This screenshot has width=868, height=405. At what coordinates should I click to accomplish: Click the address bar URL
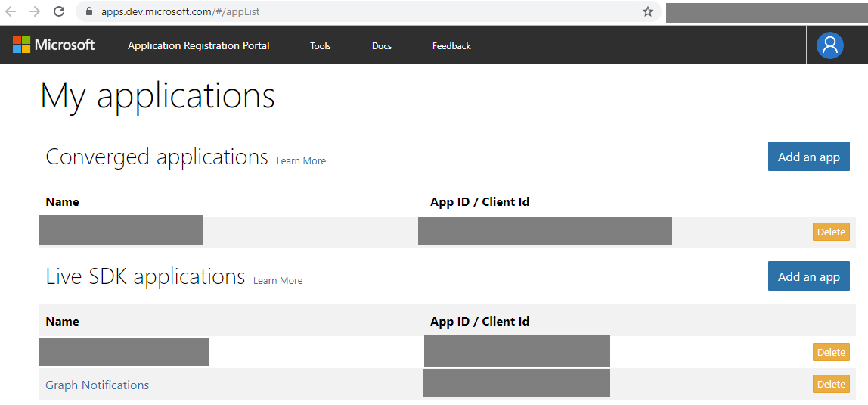coord(181,11)
